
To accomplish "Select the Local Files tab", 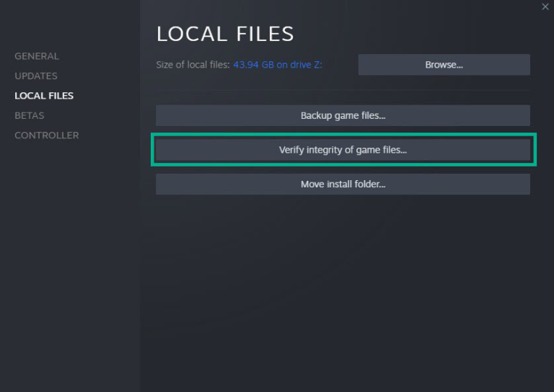I will click(x=44, y=96).
